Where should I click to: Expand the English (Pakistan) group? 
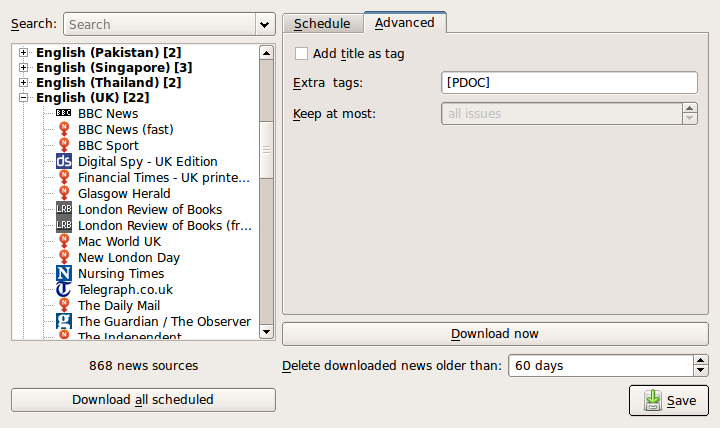click(24, 51)
